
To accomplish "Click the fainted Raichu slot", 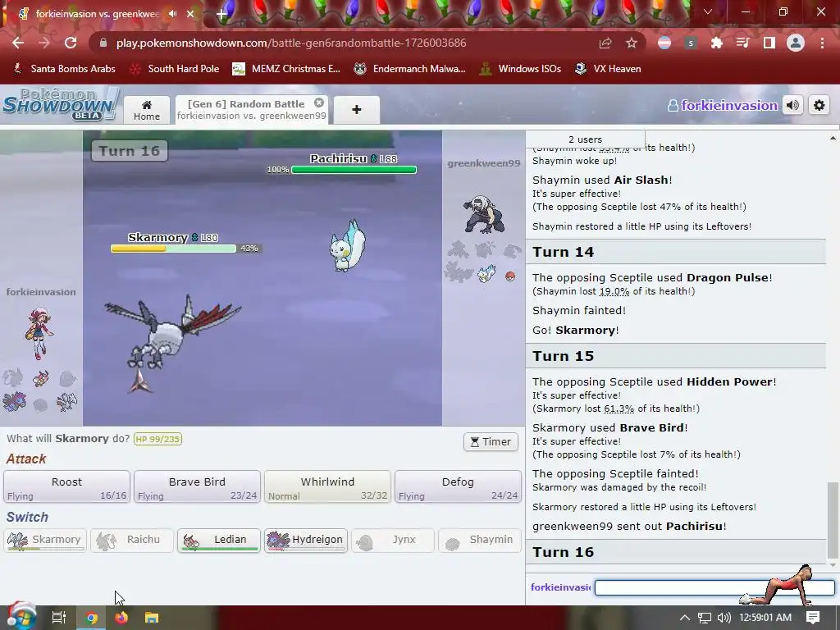I will pos(132,540).
